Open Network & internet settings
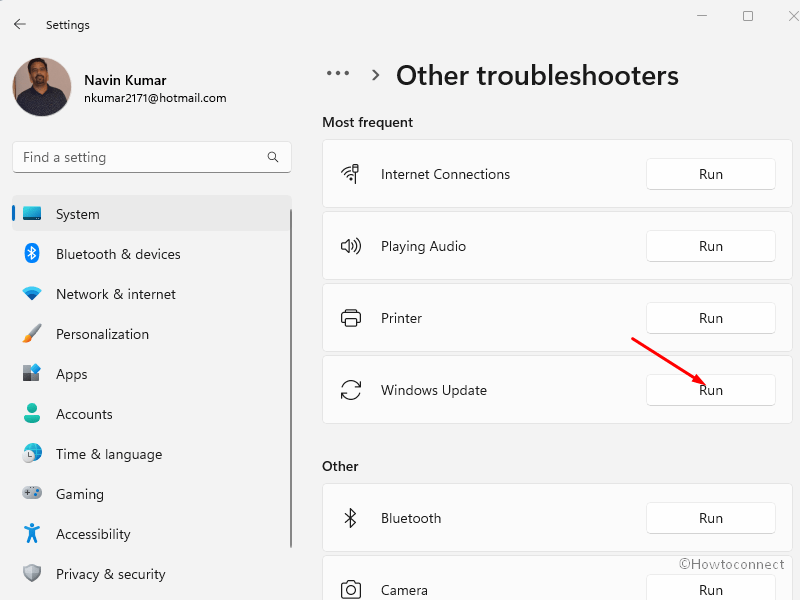Viewport: 800px width, 600px height. click(152, 294)
